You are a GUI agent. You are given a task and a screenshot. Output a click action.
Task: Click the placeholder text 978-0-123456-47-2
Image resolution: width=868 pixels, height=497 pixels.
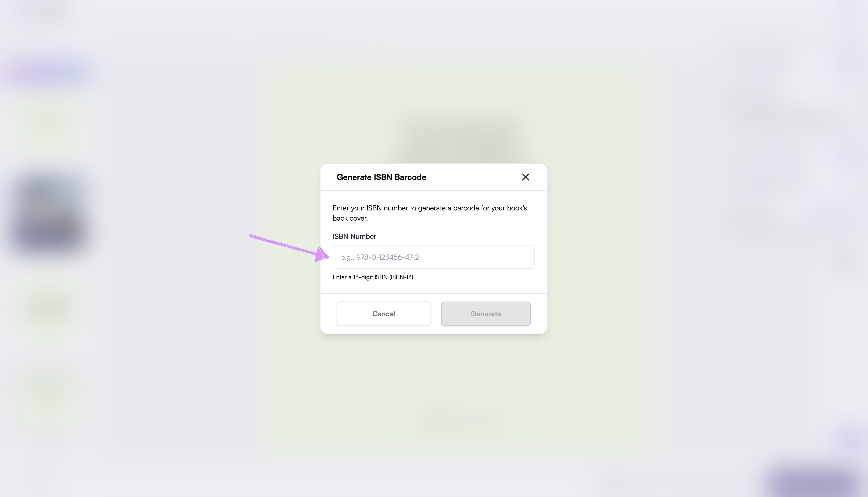coord(387,257)
